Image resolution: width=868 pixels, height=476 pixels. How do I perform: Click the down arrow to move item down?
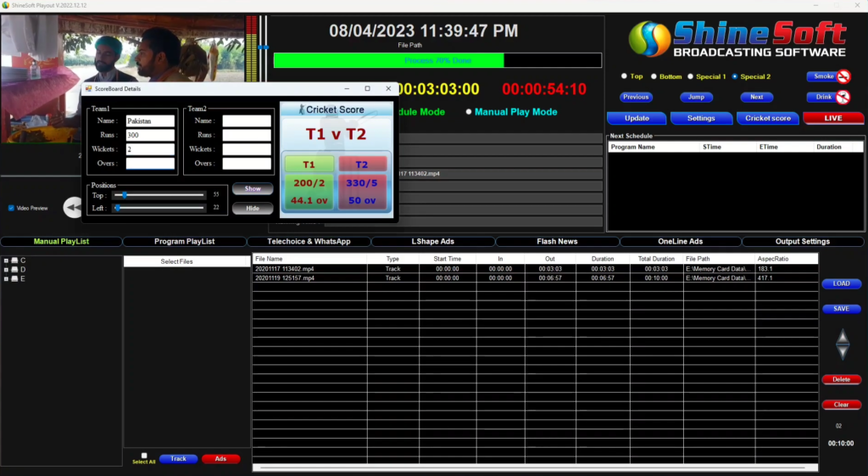click(842, 353)
